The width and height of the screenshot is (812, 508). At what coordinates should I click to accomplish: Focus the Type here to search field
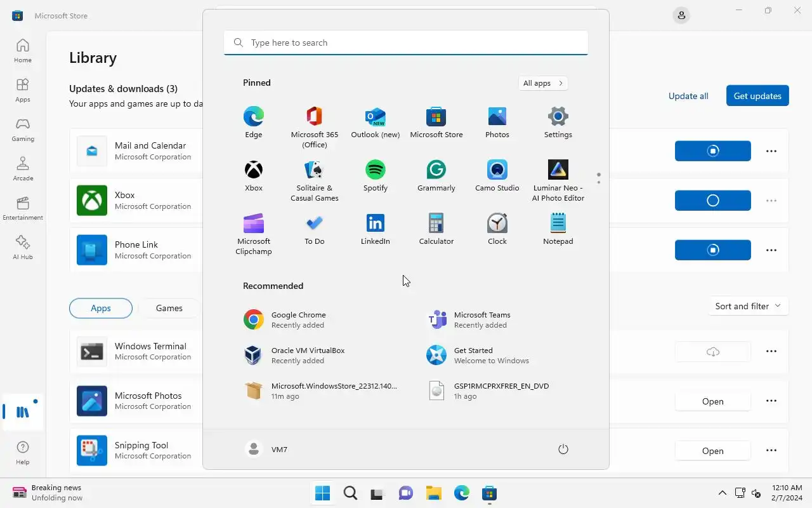(406, 43)
